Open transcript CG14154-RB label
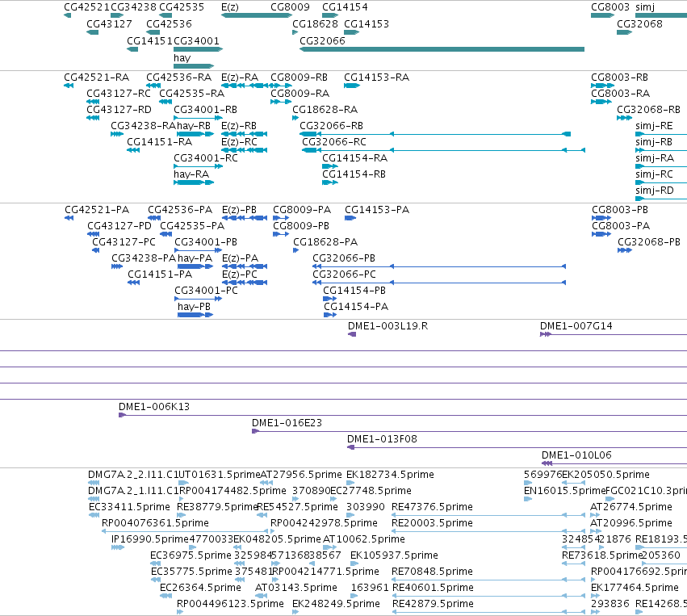Image resolution: width=687 pixels, height=616 pixels. click(x=354, y=174)
